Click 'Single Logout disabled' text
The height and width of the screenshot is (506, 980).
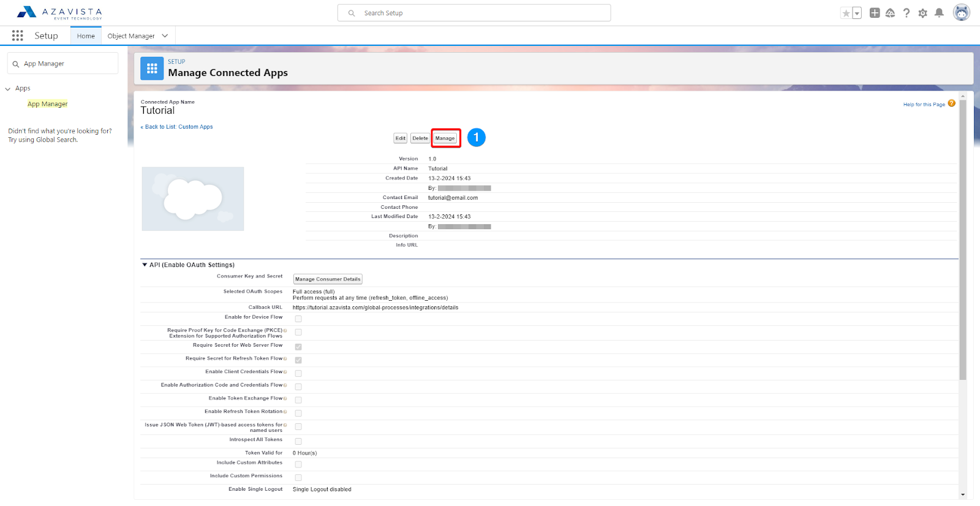322,489
